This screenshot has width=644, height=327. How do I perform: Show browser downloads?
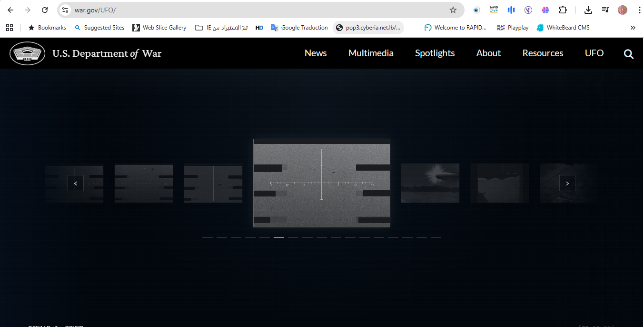pyautogui.click(x=588, y=10)
